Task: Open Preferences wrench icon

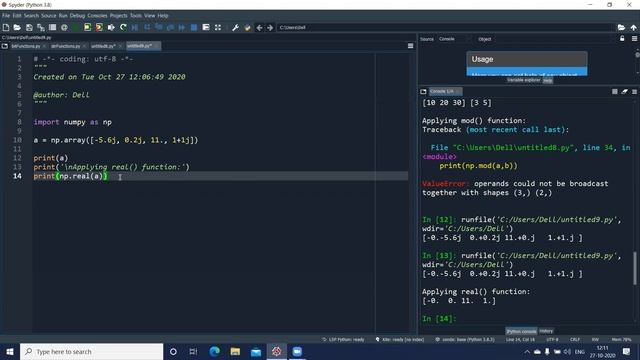Action: (x=236, y=27)
